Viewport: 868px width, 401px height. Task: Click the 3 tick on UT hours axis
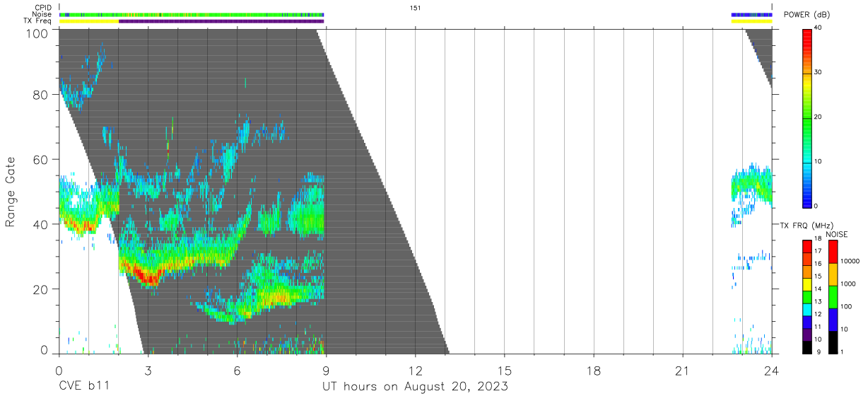click(148, 371)
